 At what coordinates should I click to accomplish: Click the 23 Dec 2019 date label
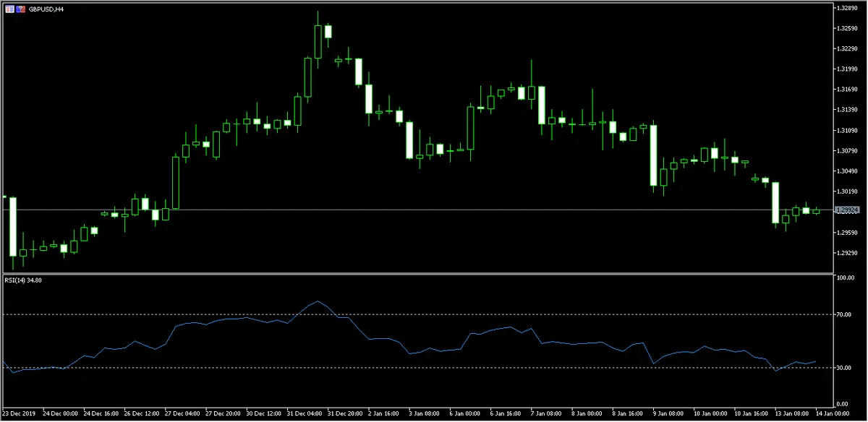pos(20,415)
